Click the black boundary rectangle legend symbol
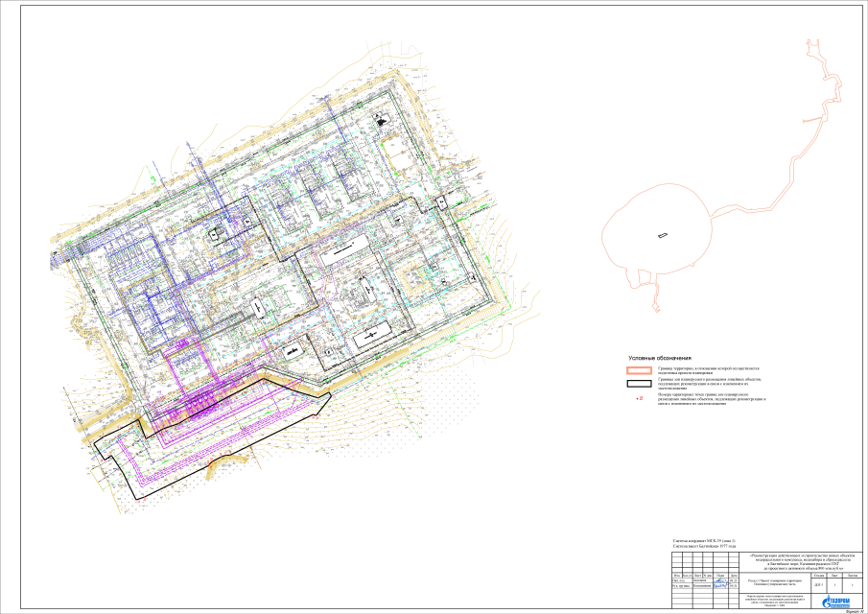The width and height of the screenshot is (868, 614). click(x=640, y=382)
